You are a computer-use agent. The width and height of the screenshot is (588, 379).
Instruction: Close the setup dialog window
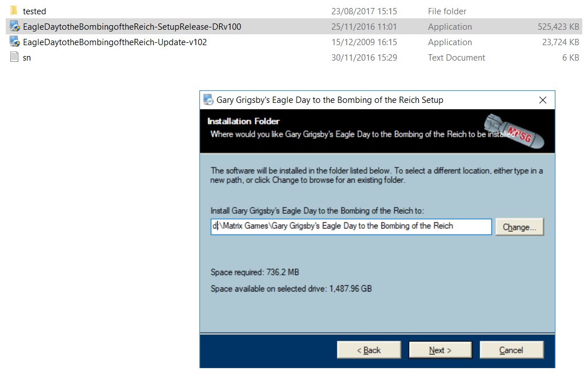(x=543, y=100)
